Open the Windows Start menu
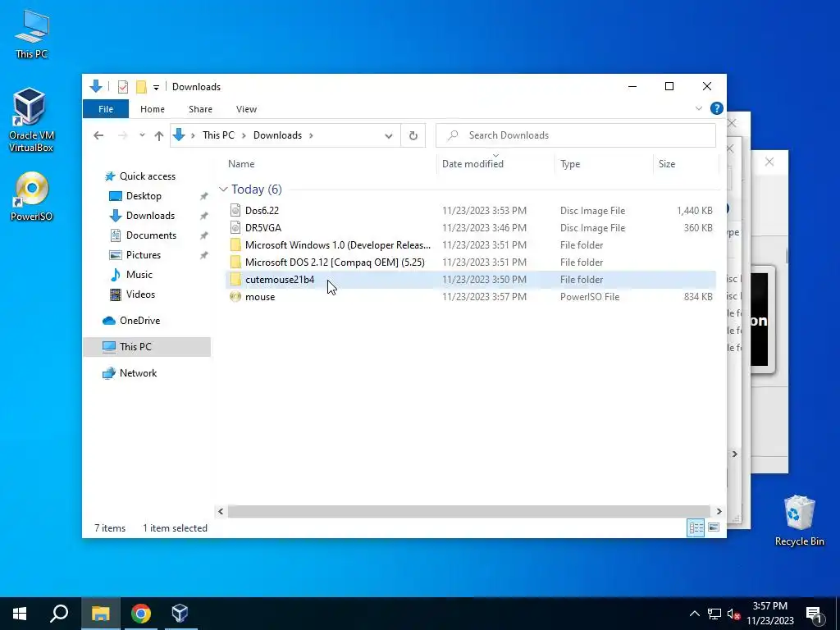Image resolution: width=840 pixels, height=630 pixels. pyautogui.click(x=20, y=614)
